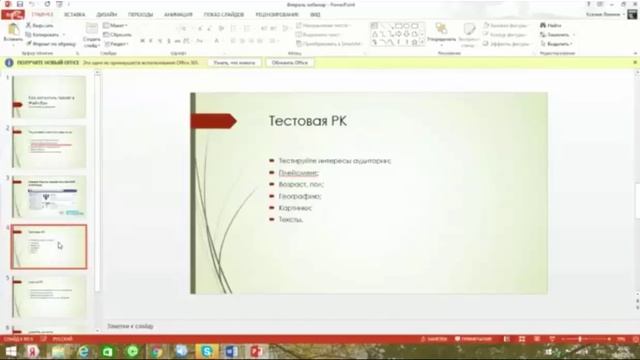Click Вырезать (cut) with scissors icon
640x360 pixels.
39,25
